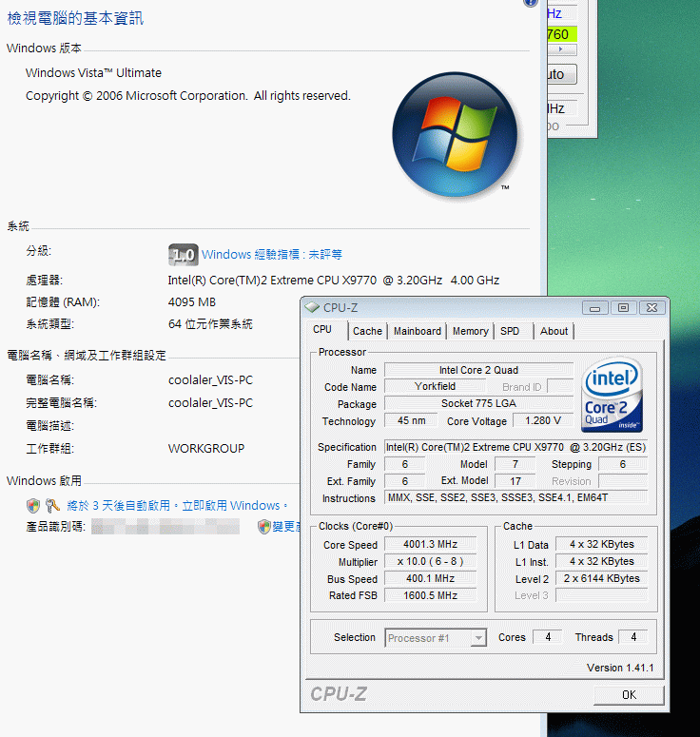Click the Windows Vista Ultimate edition text
Screen dimensions: 700x737
93,73
